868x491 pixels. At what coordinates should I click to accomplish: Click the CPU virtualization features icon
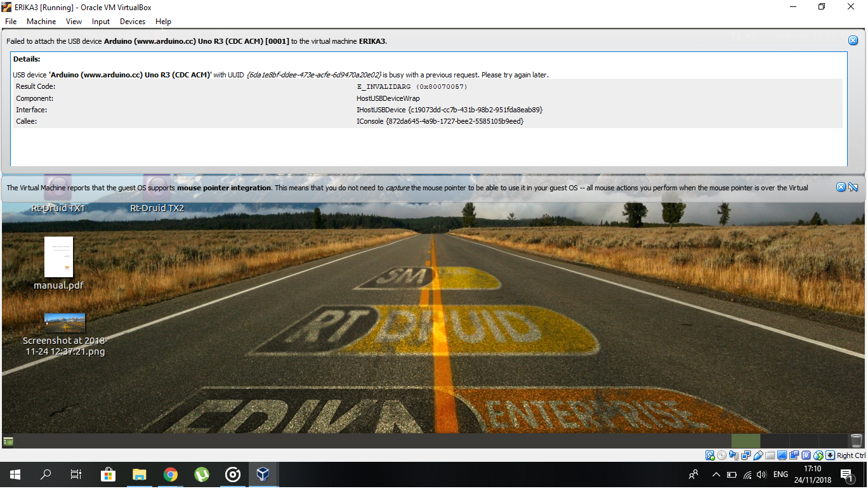click(806, 455)
